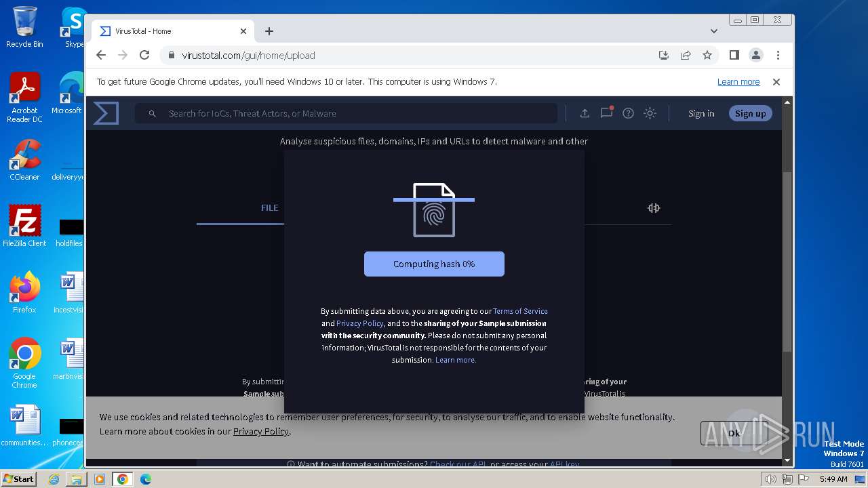
Task: Open the Recycle Bin desktop icon
Action: [x=24, y=27]
